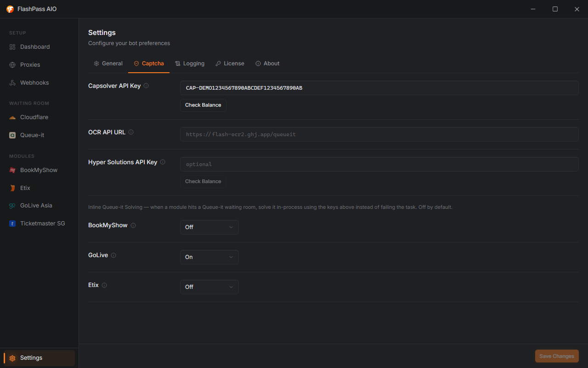Click the FlashPass AIO logo icon

point(10,9)
